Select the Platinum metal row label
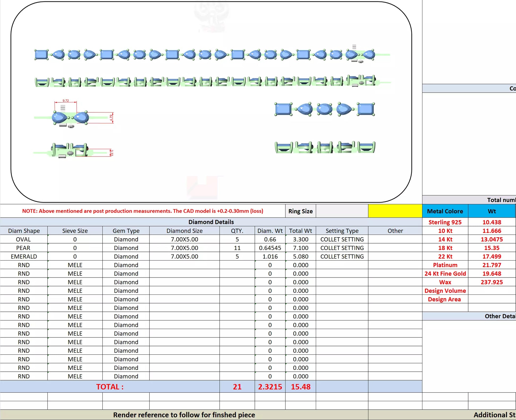The width and height of the screenshot is (516, 420). (445, 265)
